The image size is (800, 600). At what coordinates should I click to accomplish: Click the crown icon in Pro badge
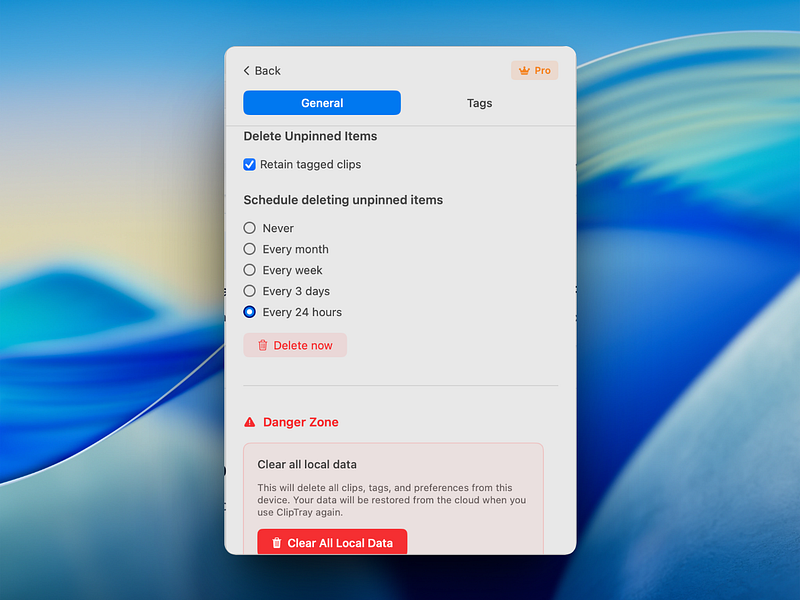524,70
